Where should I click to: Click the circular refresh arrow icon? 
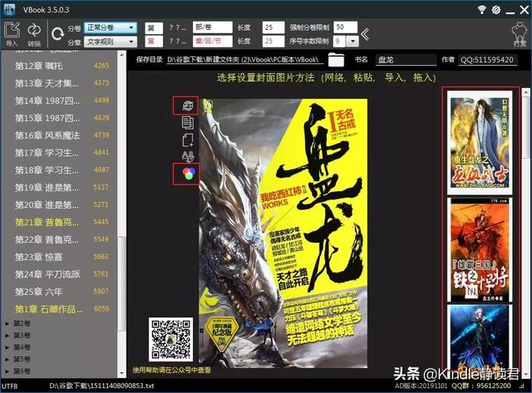[57, 33]
